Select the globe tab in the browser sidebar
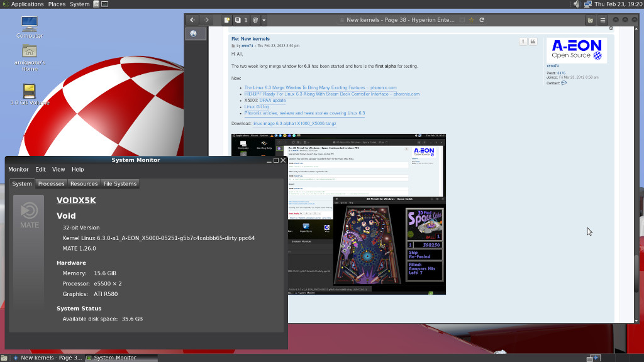Image resolution: width=644 pixels, height=362 pixels. [x=196, y=34]
